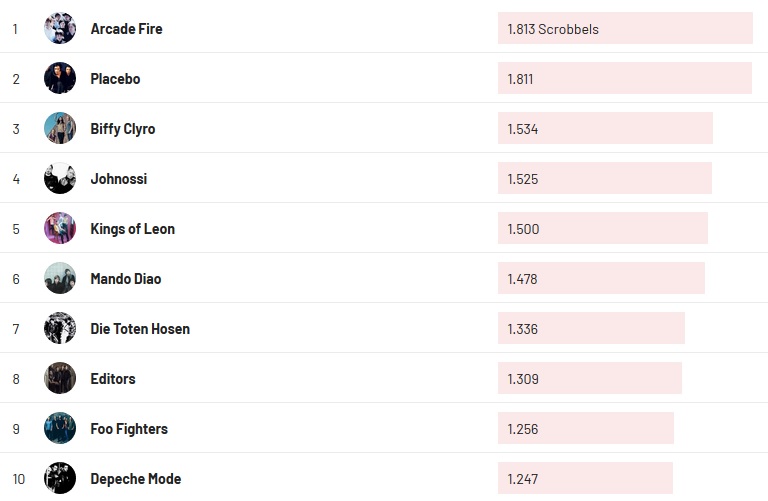The height and width of the screenshot is (501, 768).
Task: Open the Biffy Clyro name link
Action: click(122, 129)
